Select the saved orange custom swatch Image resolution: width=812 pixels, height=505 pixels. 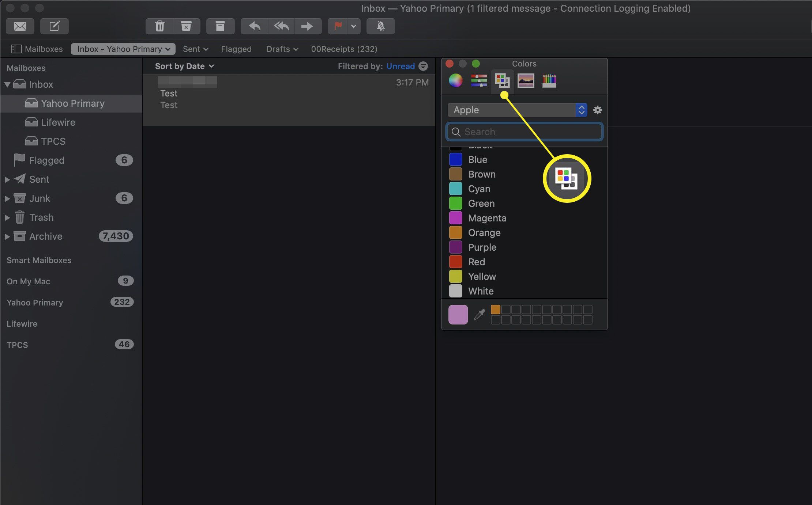pyautogui.click(x=496, y=310)
